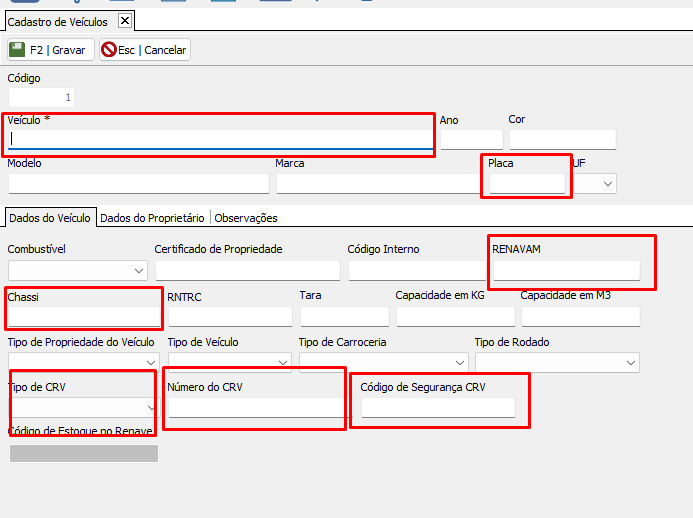Switch to the Dados do Proprietário tab

click(152, 218)
